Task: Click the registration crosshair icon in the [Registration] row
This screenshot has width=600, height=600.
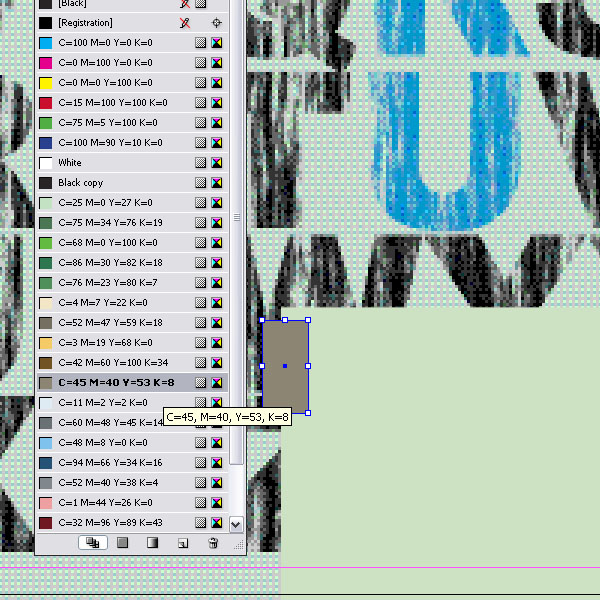Action: pos(217,23)
